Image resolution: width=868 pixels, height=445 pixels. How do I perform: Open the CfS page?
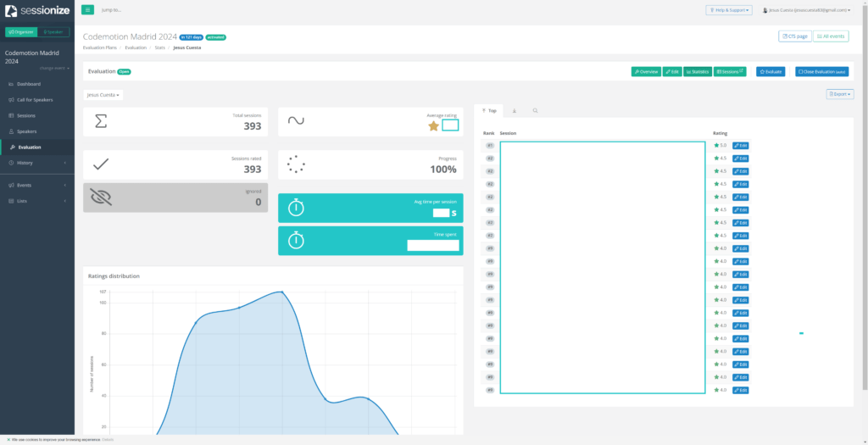pyautogui.click(x=795, y=36)
